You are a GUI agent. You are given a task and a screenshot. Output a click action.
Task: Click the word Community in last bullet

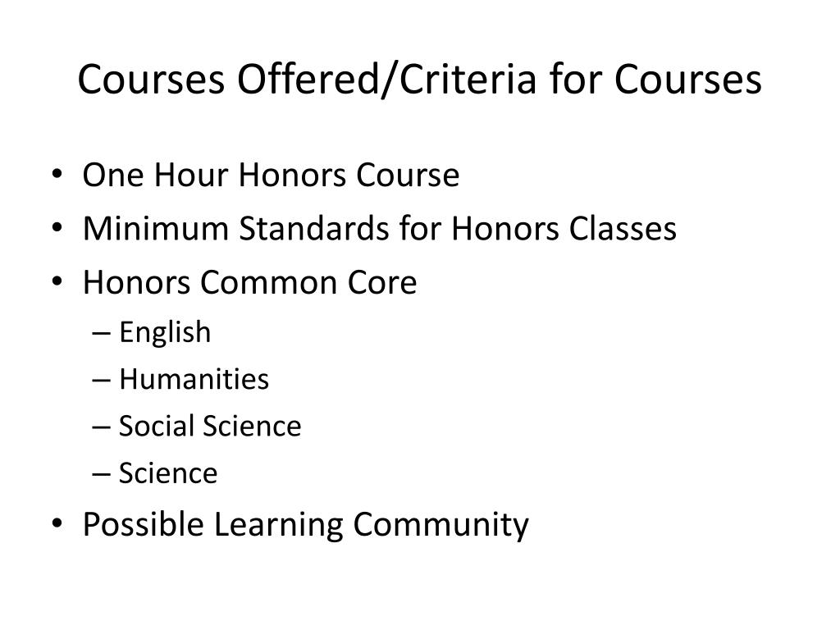[441, 526]
